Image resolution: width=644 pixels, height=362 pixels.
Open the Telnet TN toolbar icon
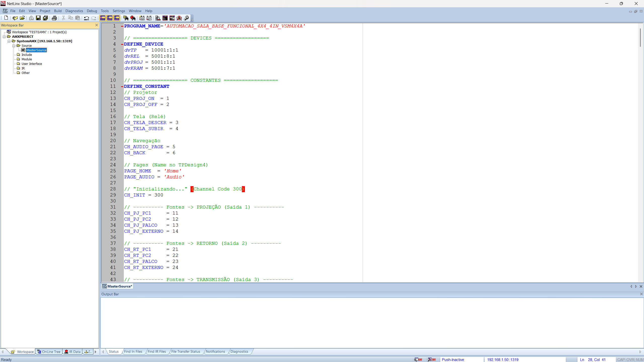(x=172, y=18)
